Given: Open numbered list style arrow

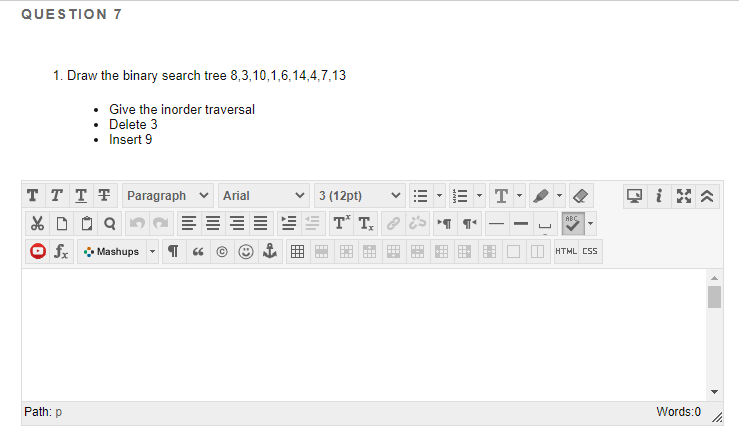Looking at the screenshot, I should tap(479, 196).
